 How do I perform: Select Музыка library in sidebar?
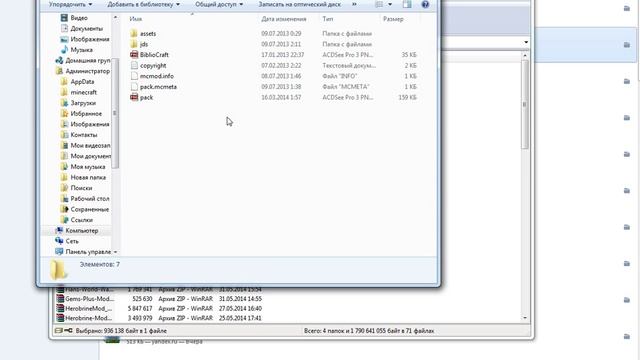(81, 50)
